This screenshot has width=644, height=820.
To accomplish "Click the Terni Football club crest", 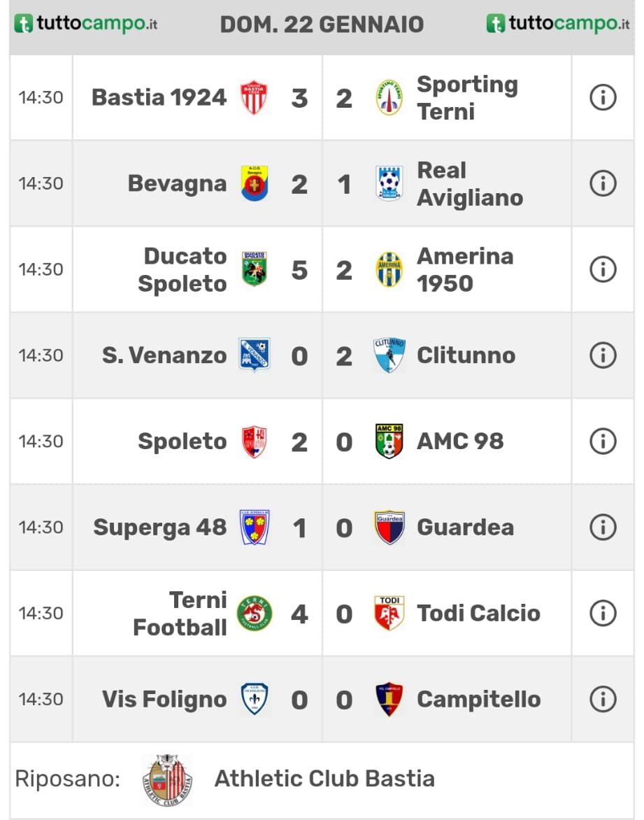I will (255, 613).
